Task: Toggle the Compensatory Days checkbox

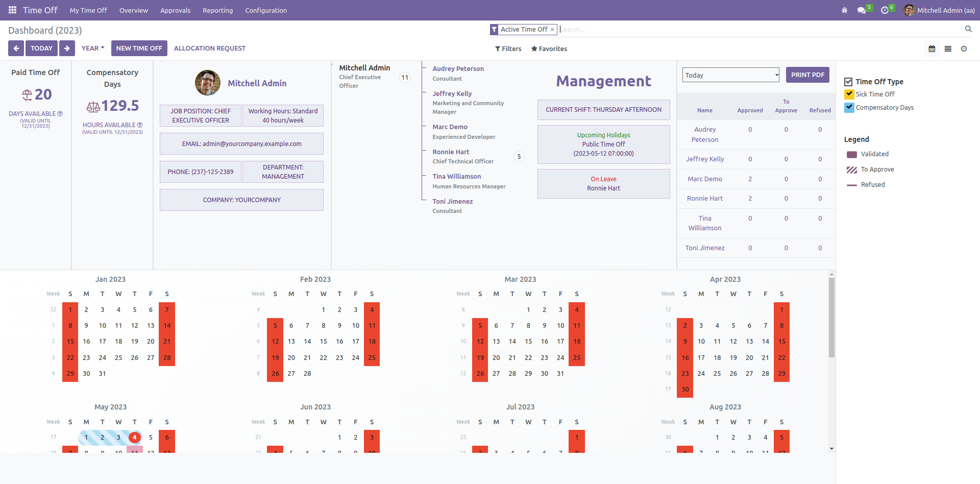Action: point(849,107)
